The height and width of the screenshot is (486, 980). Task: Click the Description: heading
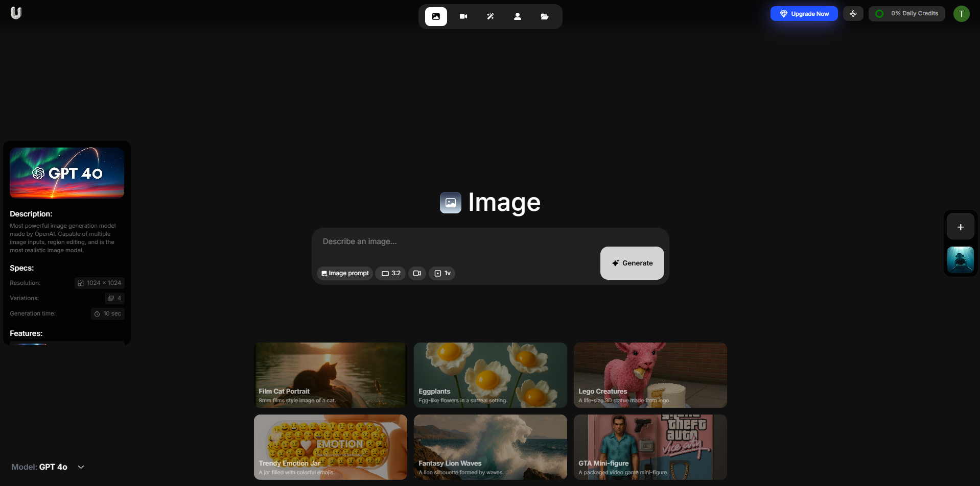tap(31, 214)
